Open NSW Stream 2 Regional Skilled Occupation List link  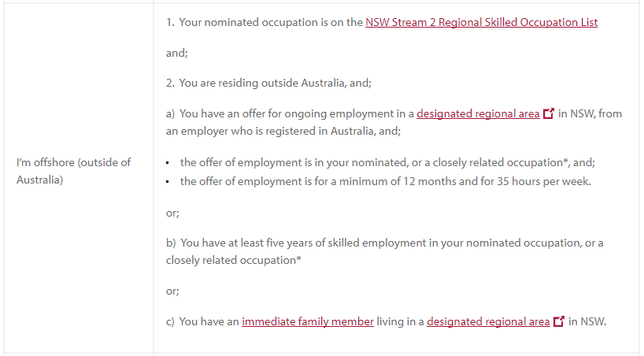(x=481, y=22)
